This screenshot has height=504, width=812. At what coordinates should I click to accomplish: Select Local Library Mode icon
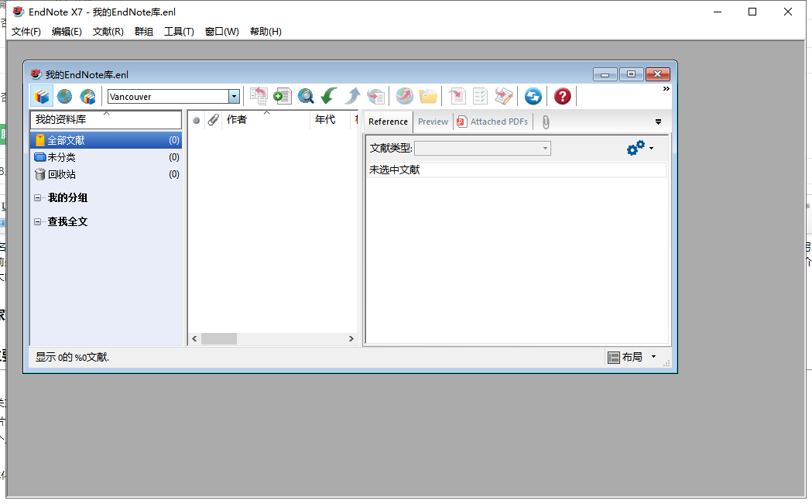41,96
